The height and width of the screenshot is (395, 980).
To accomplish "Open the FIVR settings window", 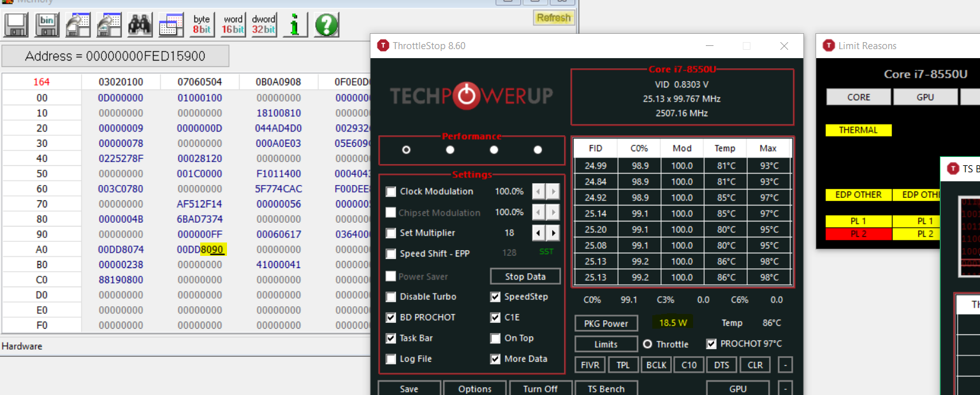I will click(x=590, y=365).
